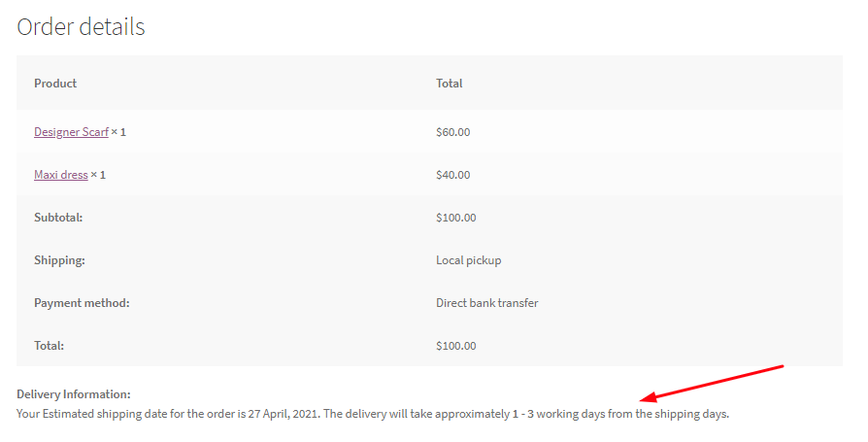The width and height of the screenshot is (868, 442).
Task: Click the Shipping row label
Action: pyautogui.click(x=59, y=260)
